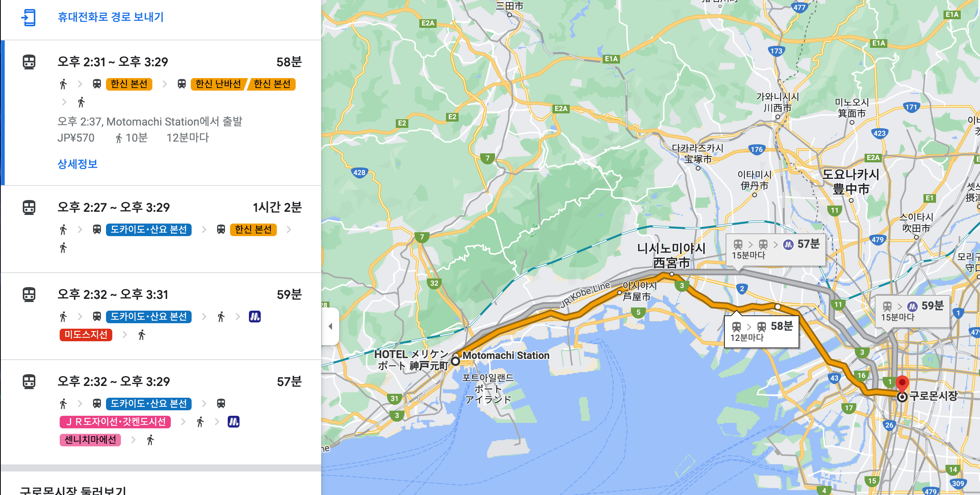This screenshot has height=495, width=980.
Task: Click the 한신 난바선 orange line badge
Action: coord(218,84)
